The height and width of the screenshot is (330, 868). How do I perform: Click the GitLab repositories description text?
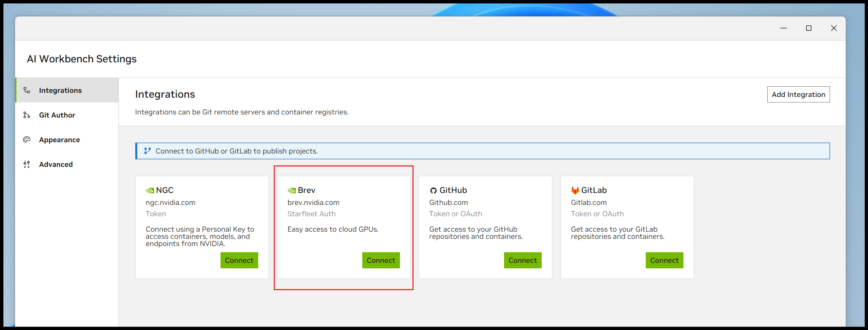(618, 233)
